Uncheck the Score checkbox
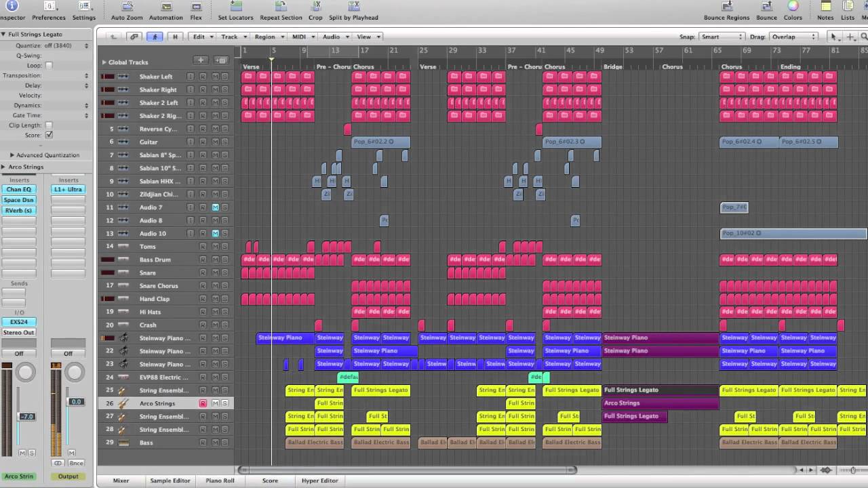Image resolution: width=868 pixels, height=488 pixels. (49, 135)
